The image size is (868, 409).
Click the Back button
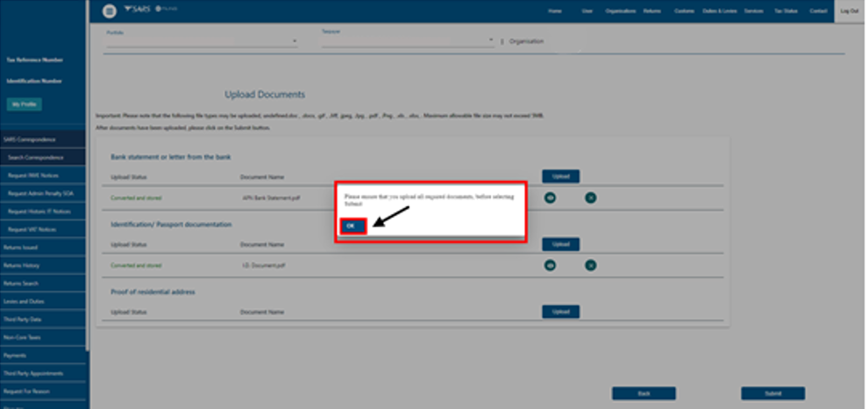pos(644,393)
